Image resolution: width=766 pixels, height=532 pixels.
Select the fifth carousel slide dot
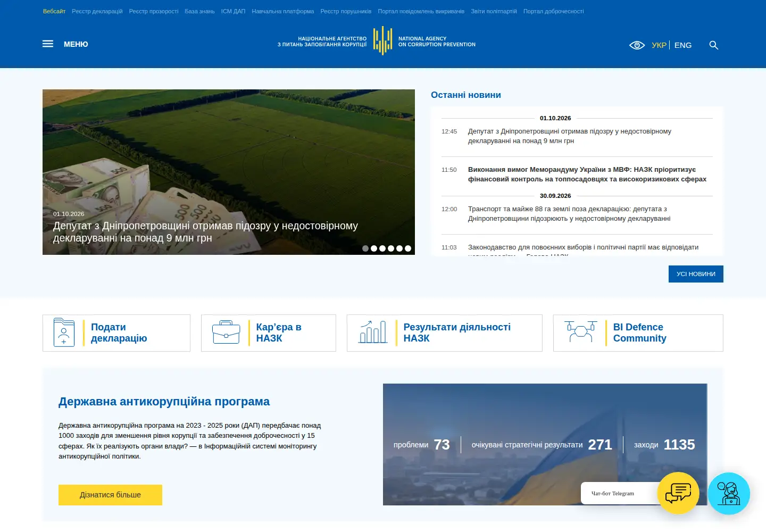click(399, 248)
